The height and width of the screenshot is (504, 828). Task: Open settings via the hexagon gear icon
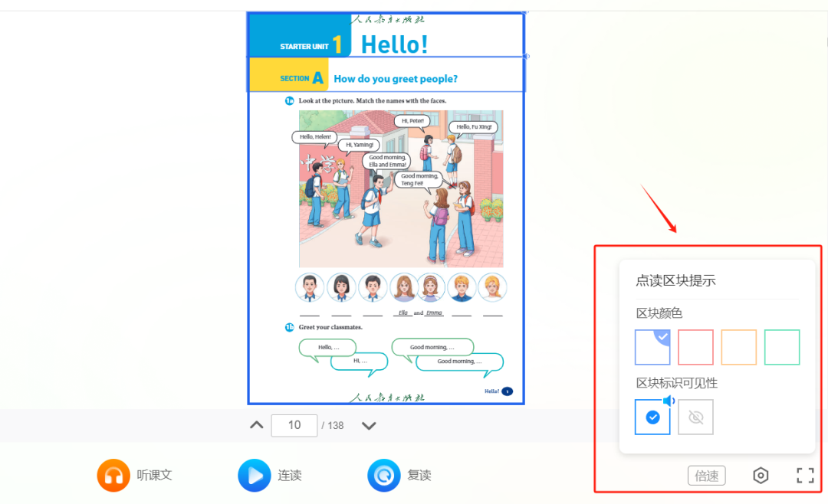(761, 476)
